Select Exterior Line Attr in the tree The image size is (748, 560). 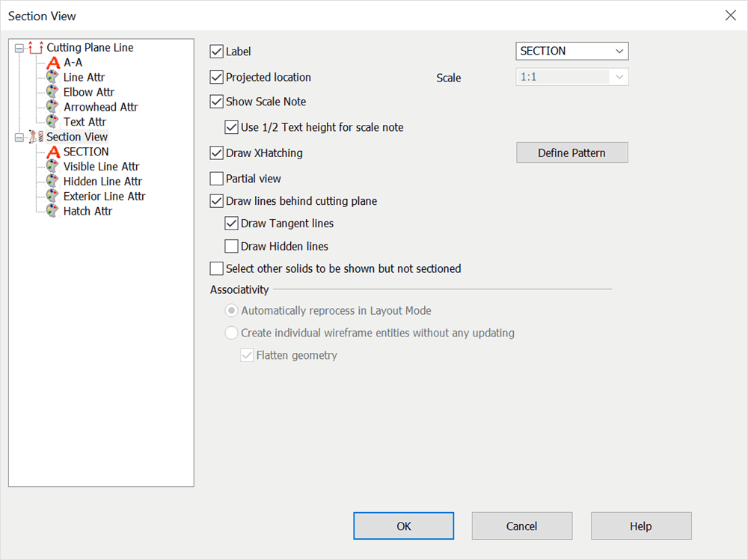[x=104, y=196]
